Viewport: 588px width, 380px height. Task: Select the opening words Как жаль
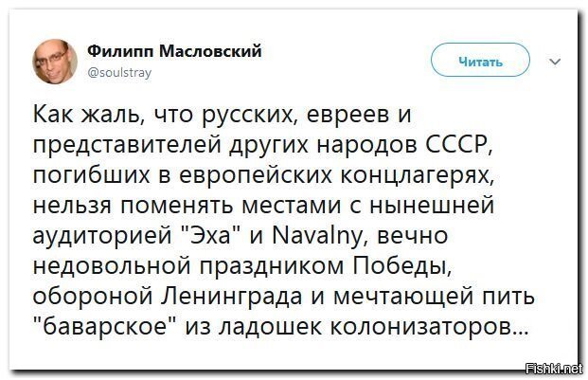click(85, 115)
